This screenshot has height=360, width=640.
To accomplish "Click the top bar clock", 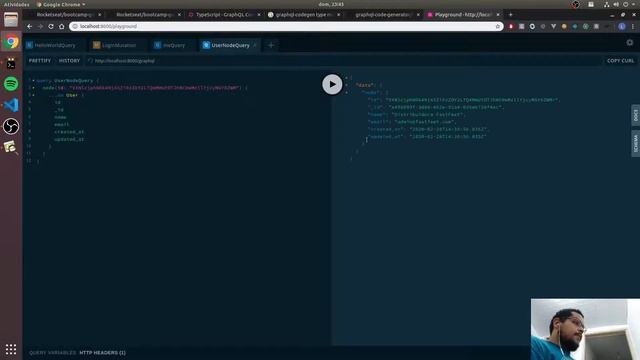I will pyautogui.click(x=331, y=4).
